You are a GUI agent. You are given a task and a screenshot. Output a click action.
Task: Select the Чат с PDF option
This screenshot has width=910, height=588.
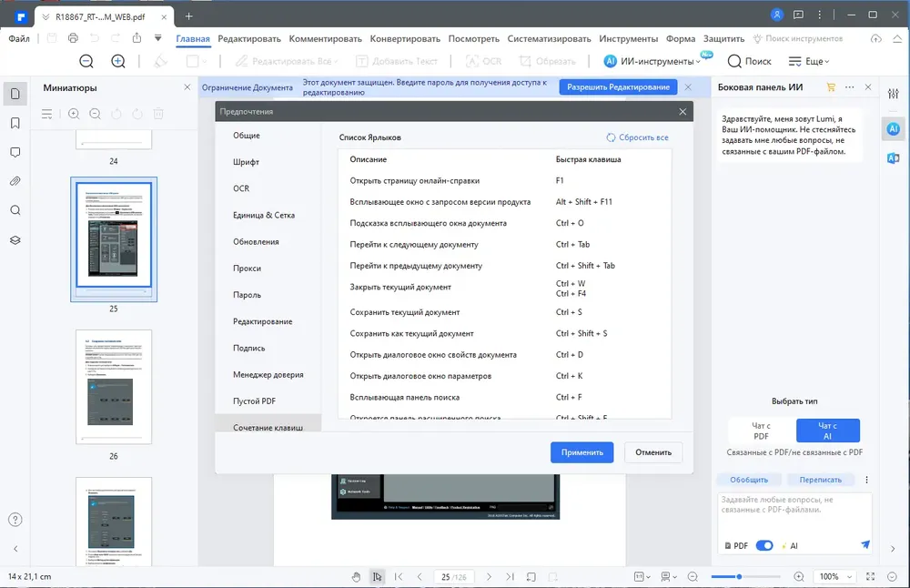coord(761,431)
